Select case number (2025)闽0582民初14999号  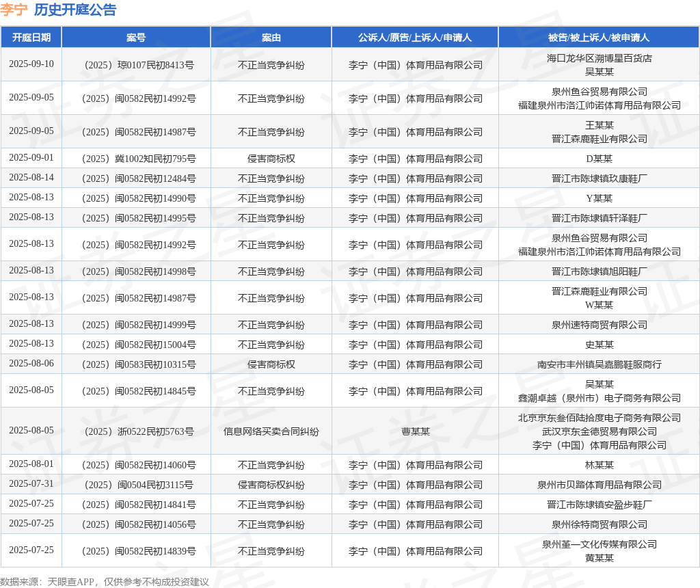[x=139, y=325]
